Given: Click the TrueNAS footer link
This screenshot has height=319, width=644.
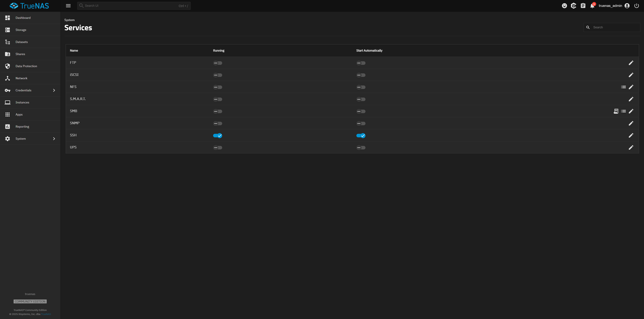Looking at the screenshot, I should 46,314.
